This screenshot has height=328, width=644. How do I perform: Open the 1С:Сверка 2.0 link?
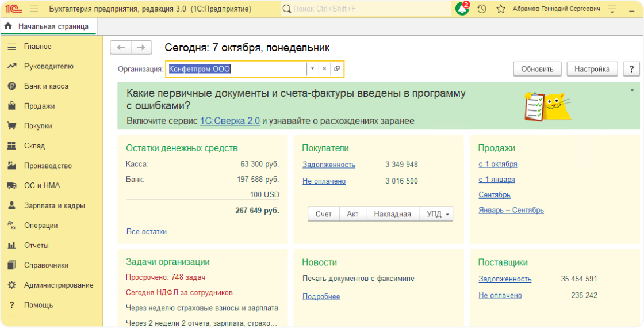(230, 121)
